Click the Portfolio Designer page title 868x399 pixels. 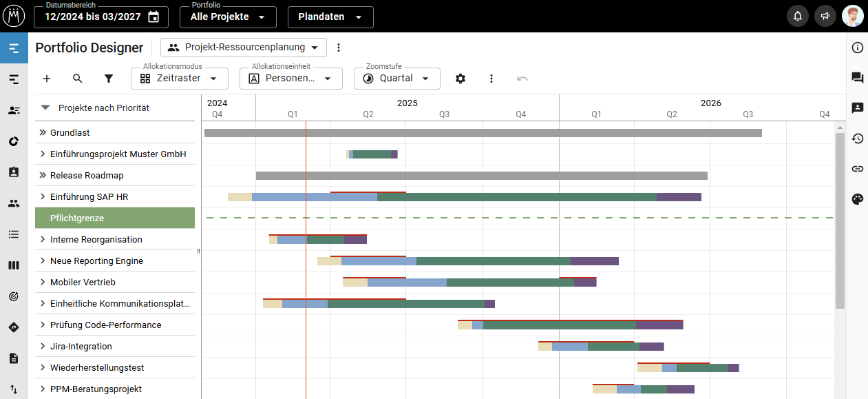(89, 48)
